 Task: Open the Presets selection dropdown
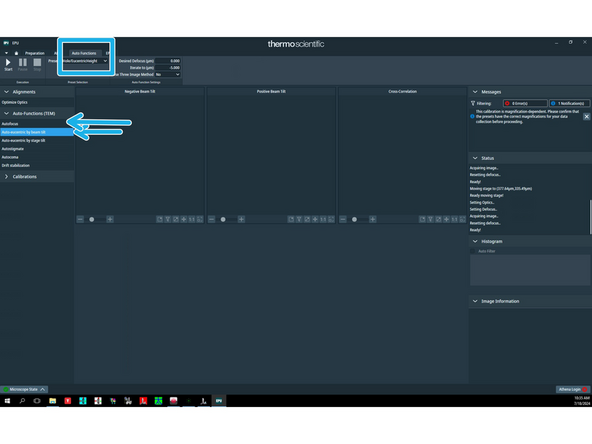85,61
